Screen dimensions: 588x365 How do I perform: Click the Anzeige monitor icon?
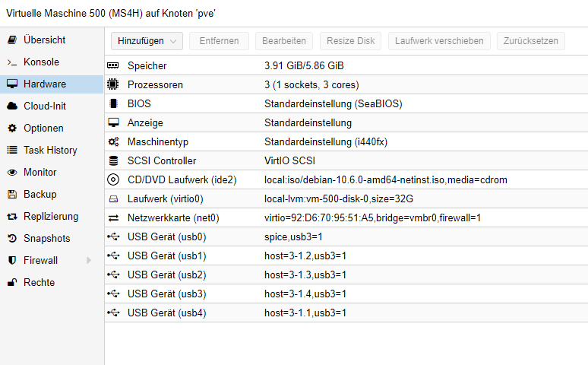coord(113,123)
